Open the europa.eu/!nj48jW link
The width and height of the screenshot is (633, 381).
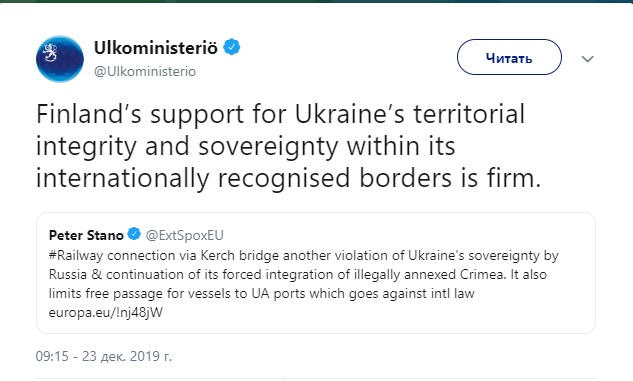tap(106, 312)
